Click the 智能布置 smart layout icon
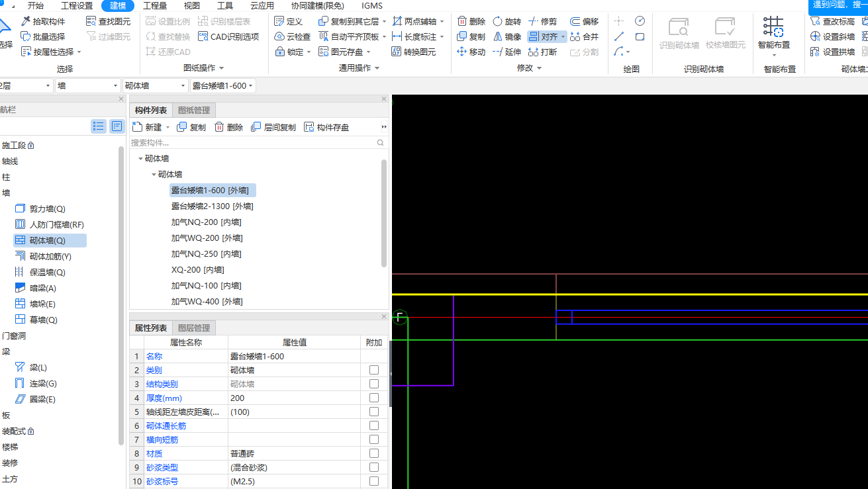This screenshot has width=868, height=489. point(773,28)
